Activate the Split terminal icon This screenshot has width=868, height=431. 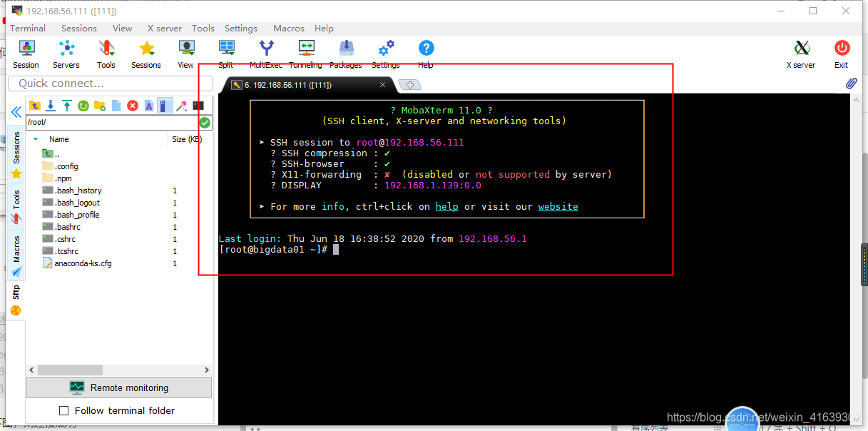click(226, 54)
